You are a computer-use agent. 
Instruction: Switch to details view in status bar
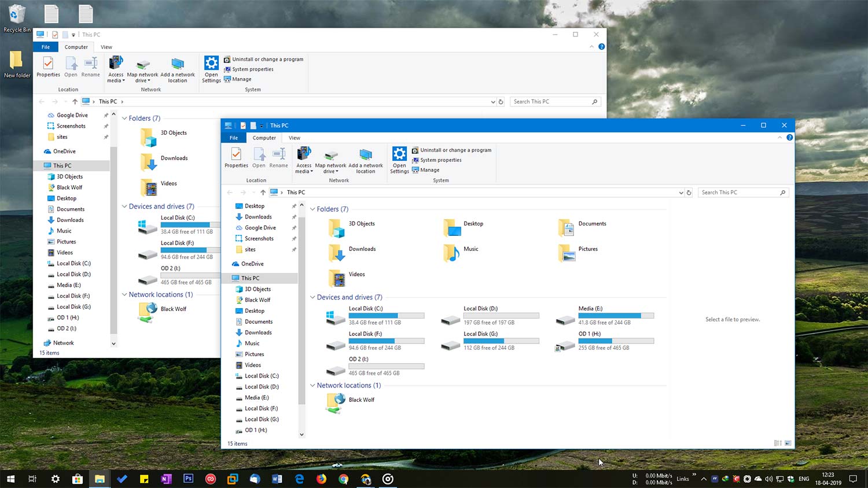point(777,443)
